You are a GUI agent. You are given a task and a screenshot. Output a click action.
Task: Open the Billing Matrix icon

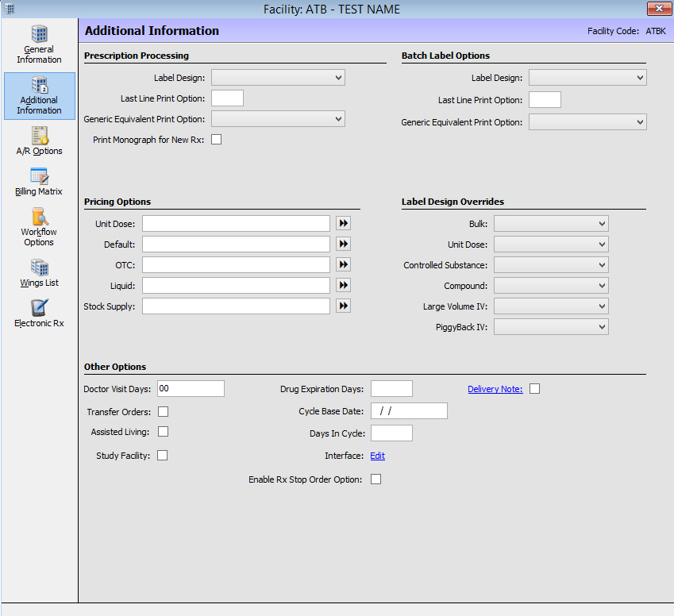point(39,177)
